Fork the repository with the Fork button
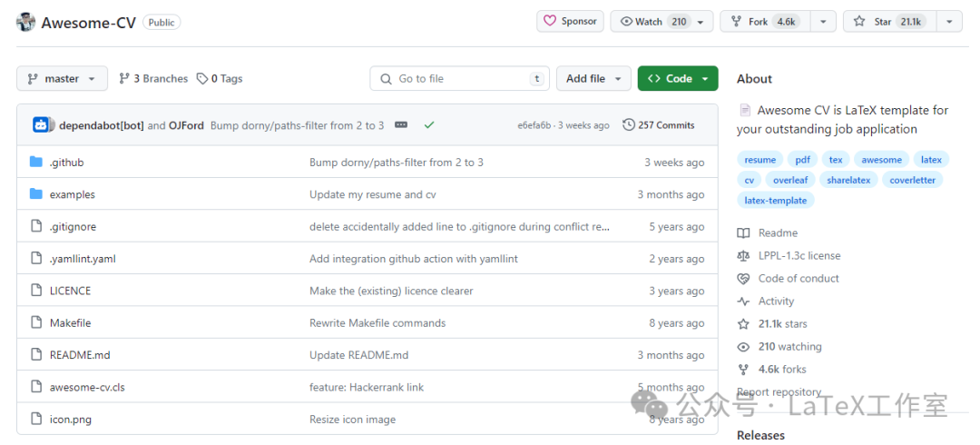The height and width of the screenshot is (445, 980). click(766, 21)
